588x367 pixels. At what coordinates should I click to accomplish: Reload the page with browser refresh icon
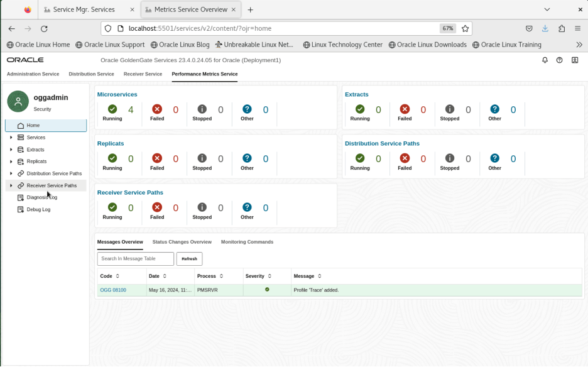(44, 28)
